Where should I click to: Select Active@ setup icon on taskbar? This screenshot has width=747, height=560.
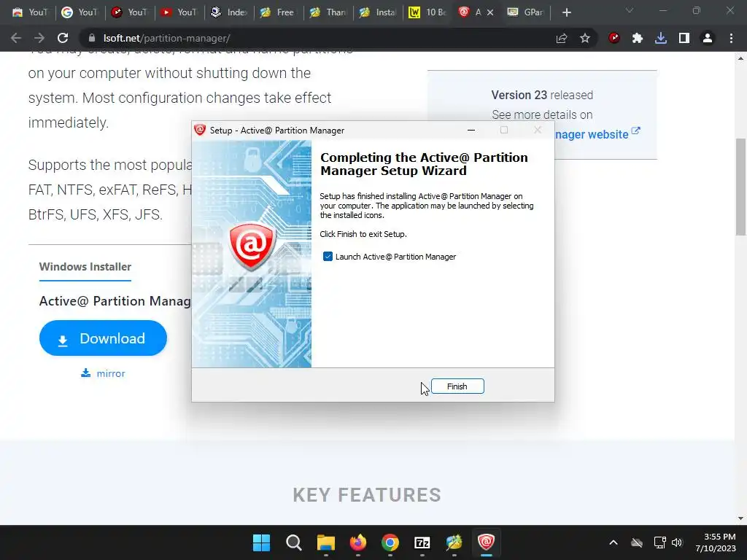click(x=487, y=542)
